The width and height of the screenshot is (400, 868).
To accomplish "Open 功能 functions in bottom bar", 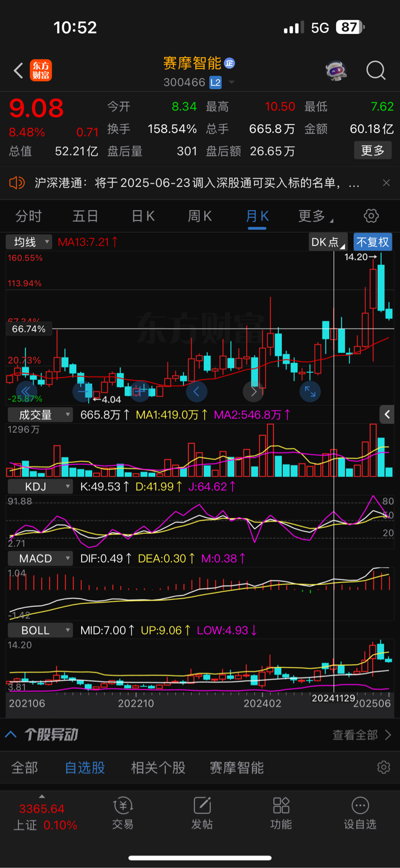I will pyautogui.click(x=281, y=813).
